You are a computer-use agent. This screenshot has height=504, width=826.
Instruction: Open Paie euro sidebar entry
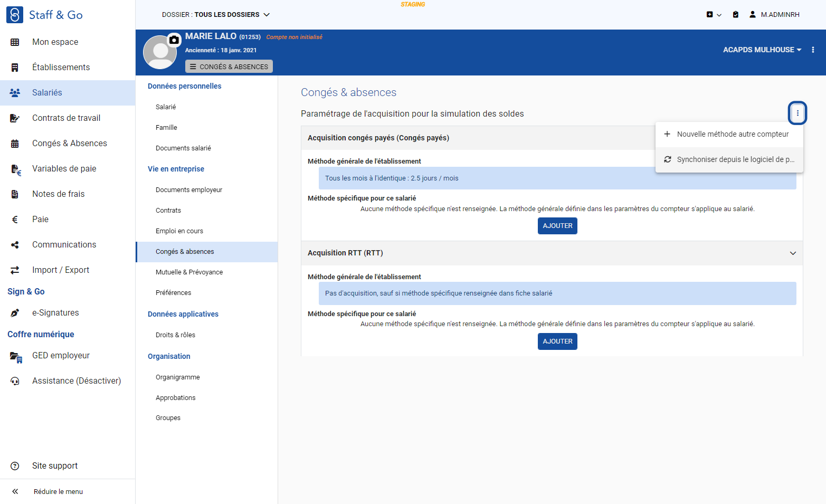68,220
